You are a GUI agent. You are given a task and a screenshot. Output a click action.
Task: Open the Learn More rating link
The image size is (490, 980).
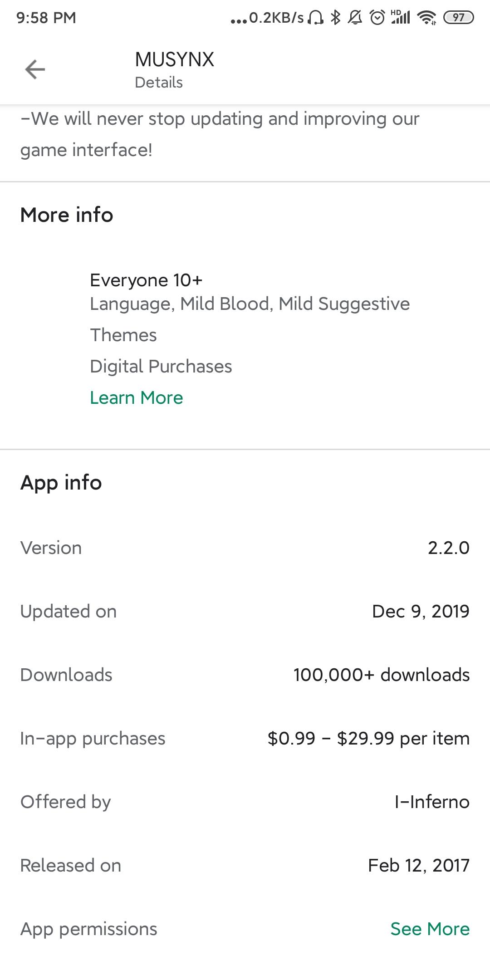point(137,398)
